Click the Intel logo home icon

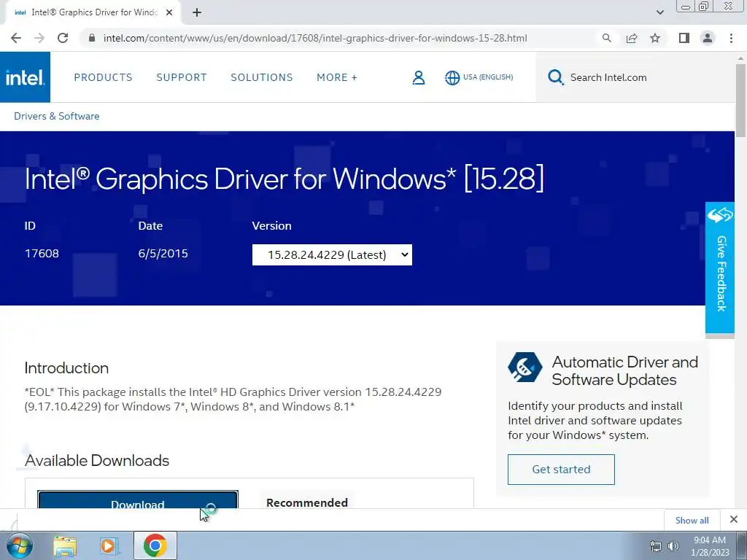(x=25, y=77)
